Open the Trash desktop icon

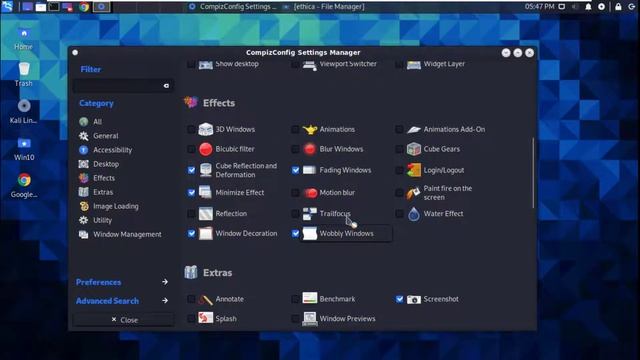24,74
